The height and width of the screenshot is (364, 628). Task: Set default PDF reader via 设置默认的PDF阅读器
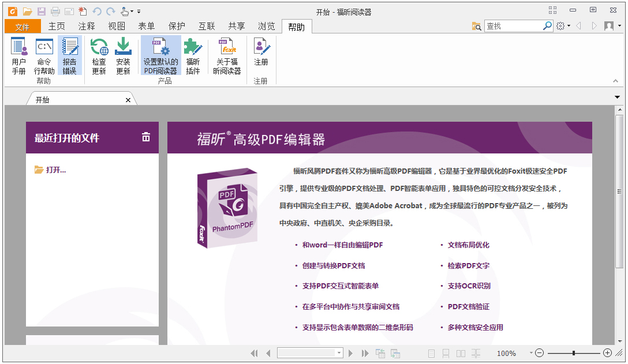160,56
